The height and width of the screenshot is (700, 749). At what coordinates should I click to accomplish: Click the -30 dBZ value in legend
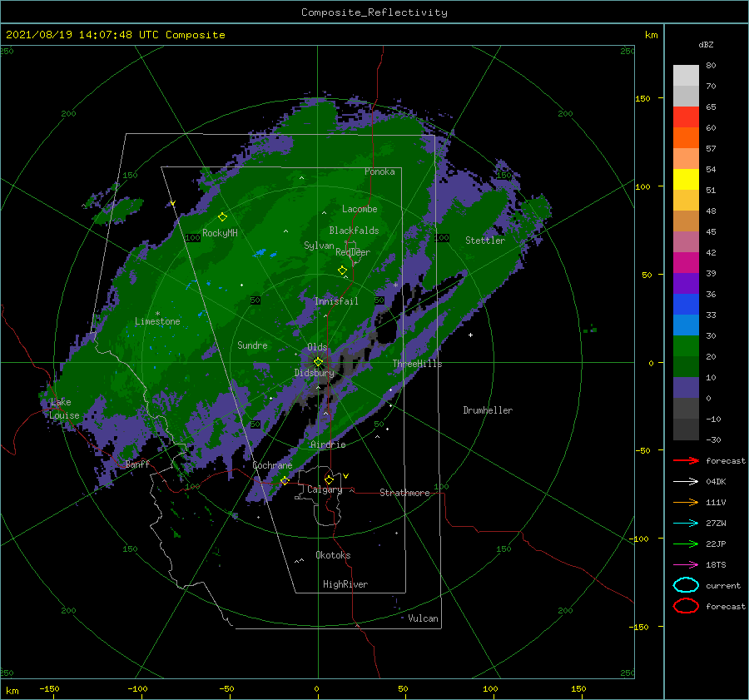tap(713, 439)
